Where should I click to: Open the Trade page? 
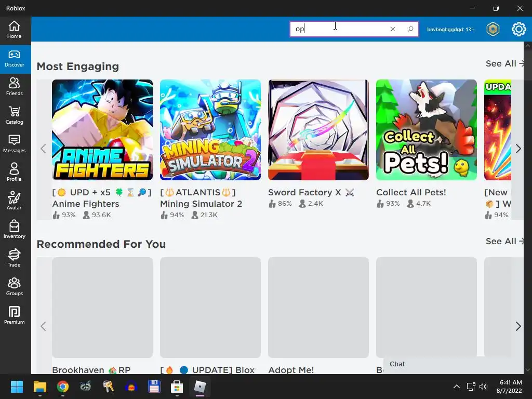click(x=14, y=258)
